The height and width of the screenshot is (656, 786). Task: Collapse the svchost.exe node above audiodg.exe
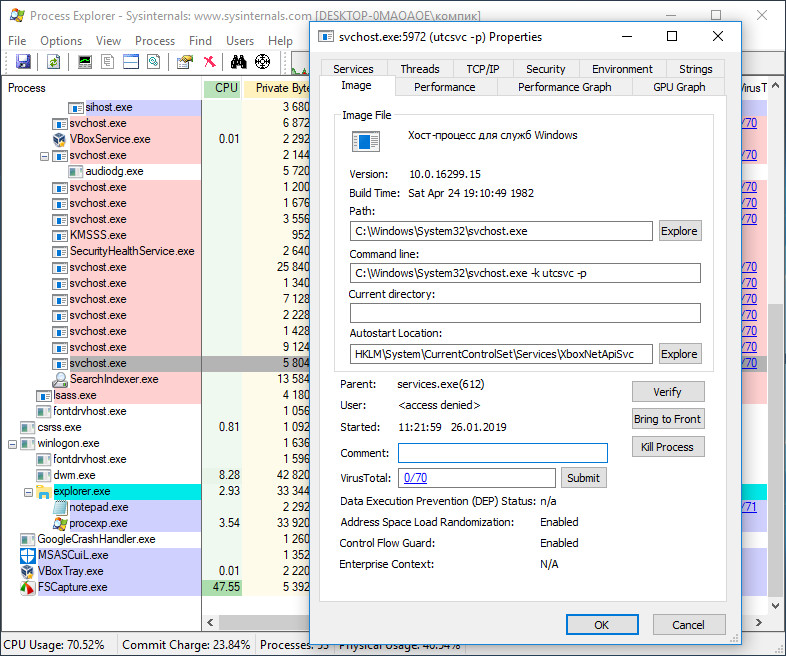44,156
